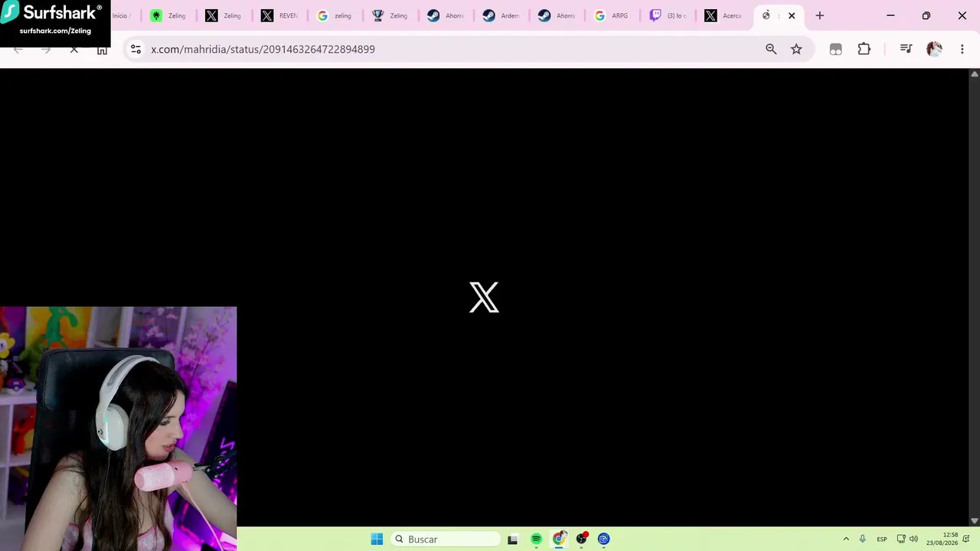The image size is (980, 551).
Task: Switch to the REVEN tab
Action: 279,15
